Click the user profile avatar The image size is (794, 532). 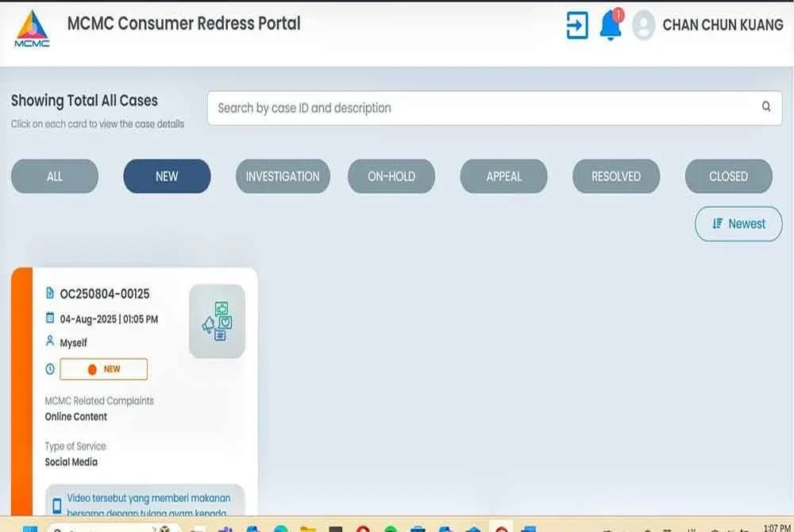coord(644,25)
